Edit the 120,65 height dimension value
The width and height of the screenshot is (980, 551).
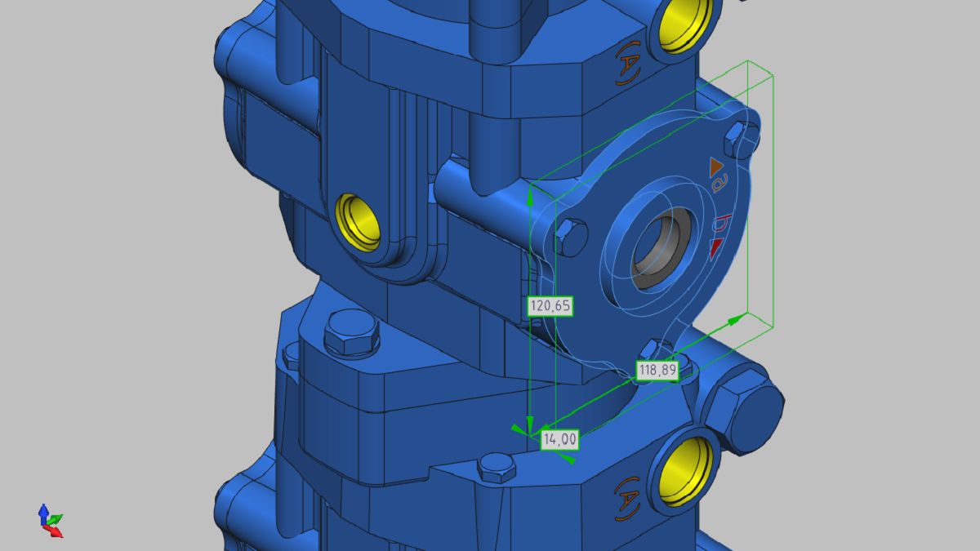pyautogui.click(x=550, y=306)
